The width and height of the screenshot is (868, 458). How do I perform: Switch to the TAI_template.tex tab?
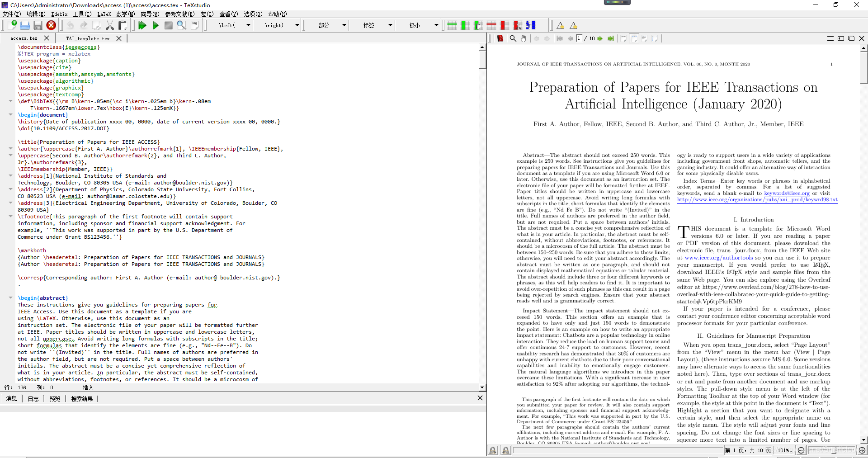point(88,38)
